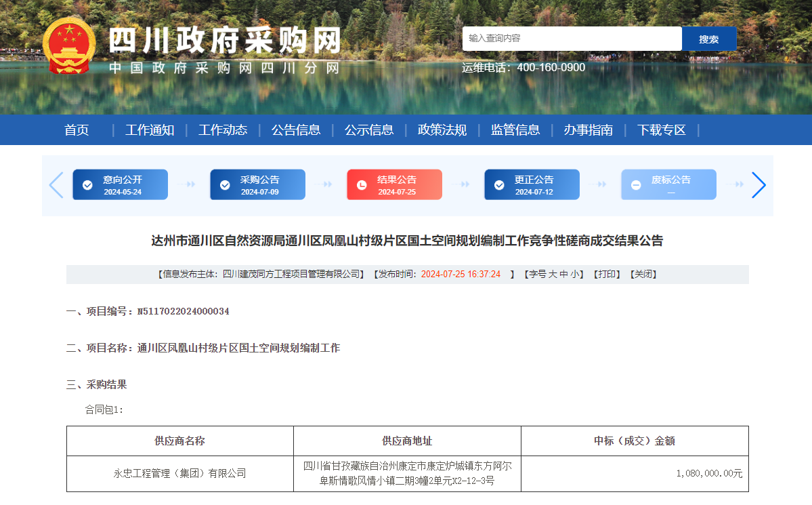Go to 首页 in the navigation bar
Image resolution: width=812 pixels, height=505 pixels.
77,130
